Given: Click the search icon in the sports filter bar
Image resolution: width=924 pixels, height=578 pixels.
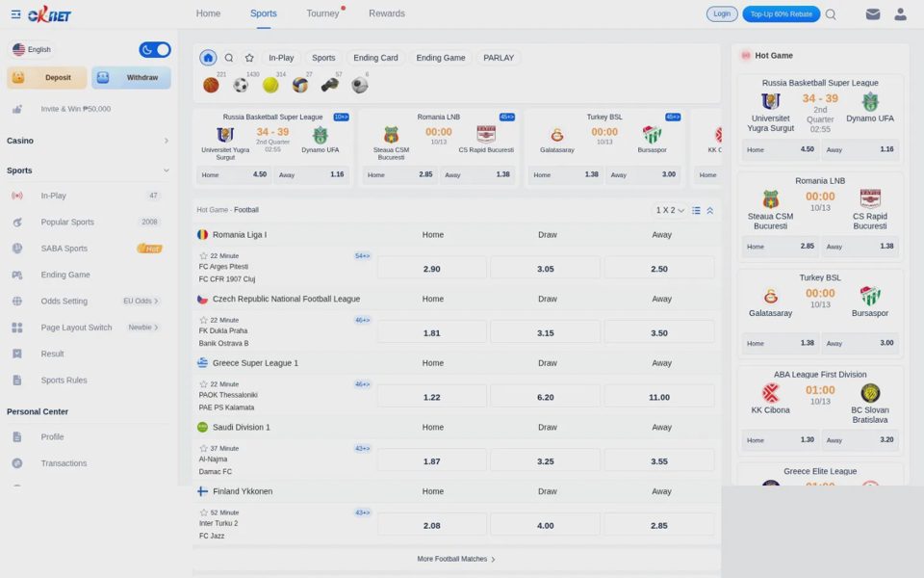Looking at the screenshot, I should click(229, 58).
